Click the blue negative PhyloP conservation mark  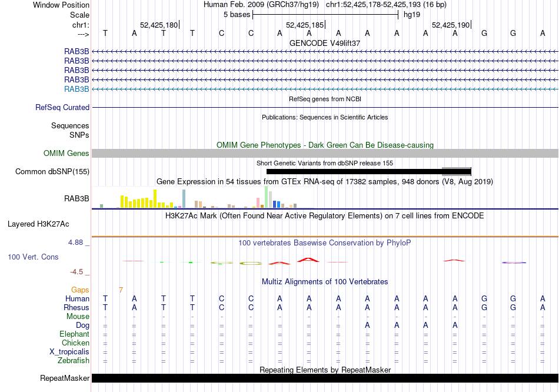point(514,263)
